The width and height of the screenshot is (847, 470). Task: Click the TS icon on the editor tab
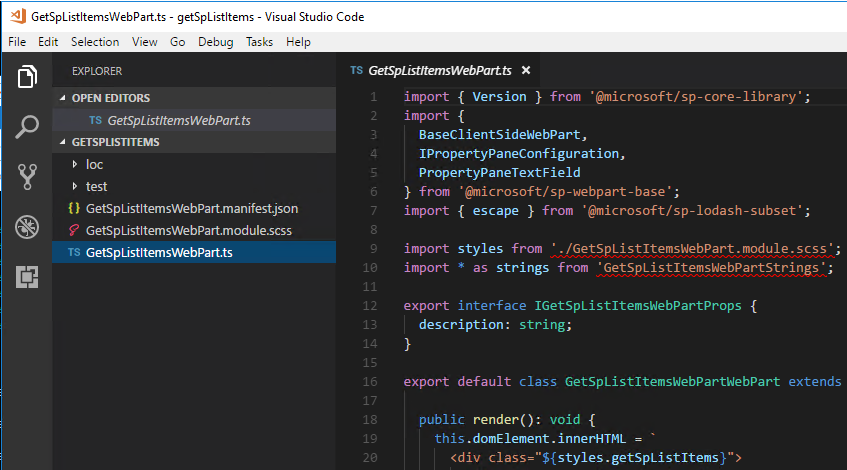[356, 70]
